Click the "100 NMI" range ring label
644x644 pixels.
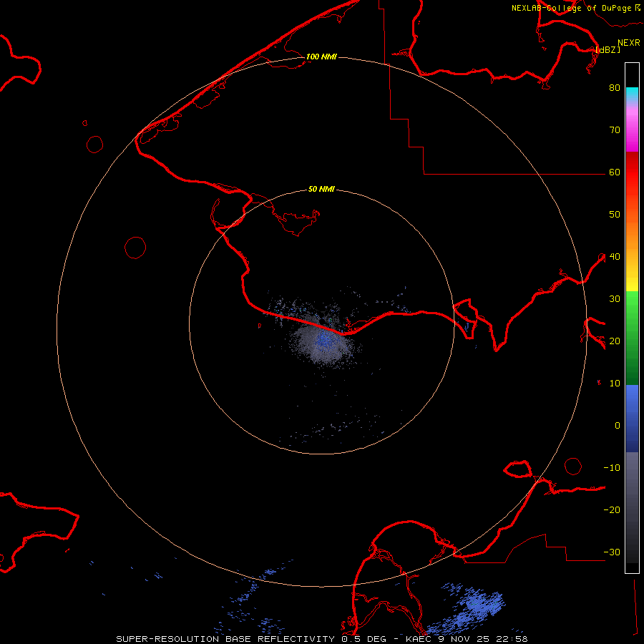[321, 57]
